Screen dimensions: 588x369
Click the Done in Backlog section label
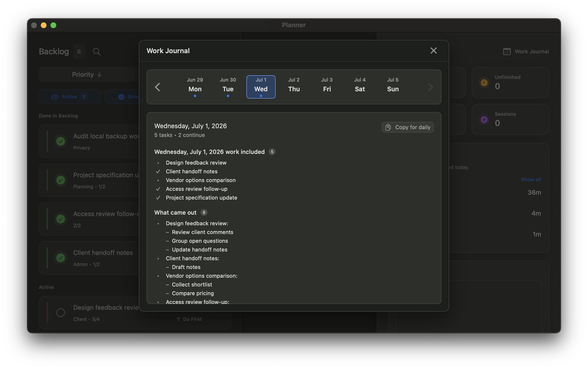pos(58,116)
